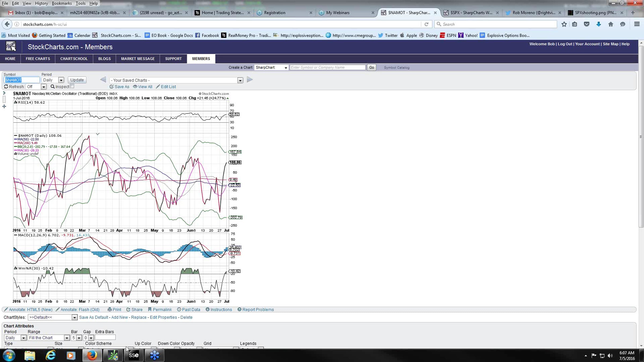Open the Firefox hamburger menu

point(637,24)
